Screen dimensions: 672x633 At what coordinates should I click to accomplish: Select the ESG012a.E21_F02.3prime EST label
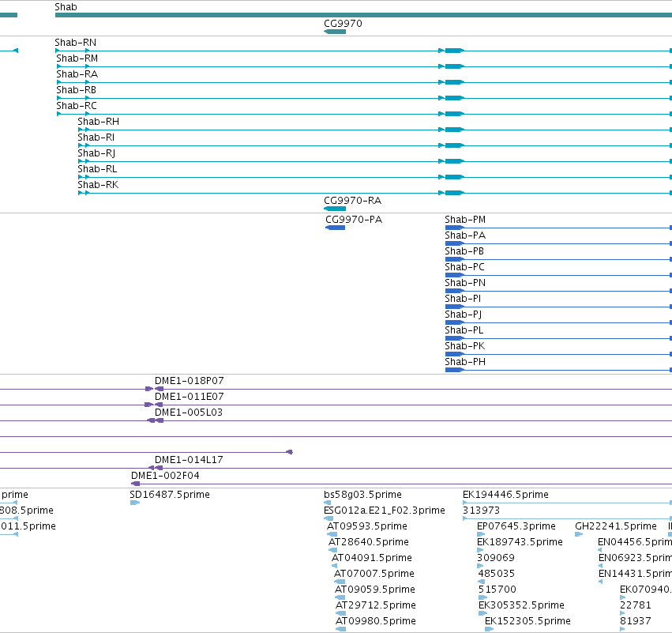click(x=385, y=511)
